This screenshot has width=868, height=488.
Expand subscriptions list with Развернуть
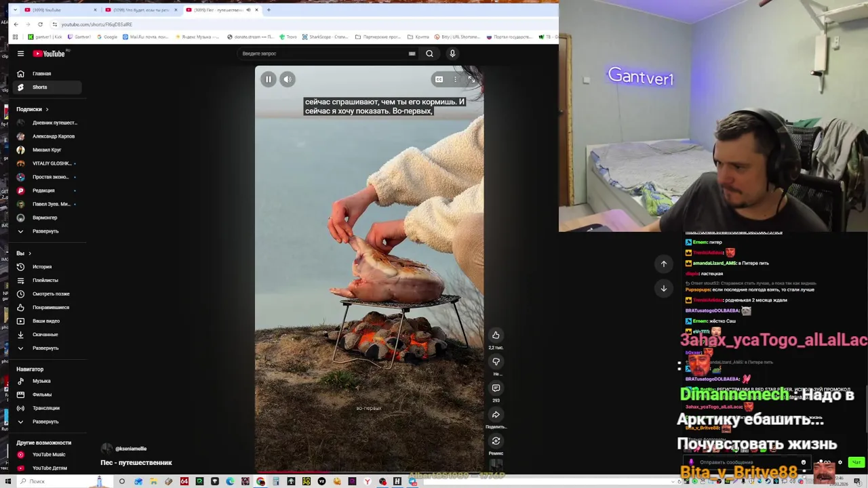[47, 231]
